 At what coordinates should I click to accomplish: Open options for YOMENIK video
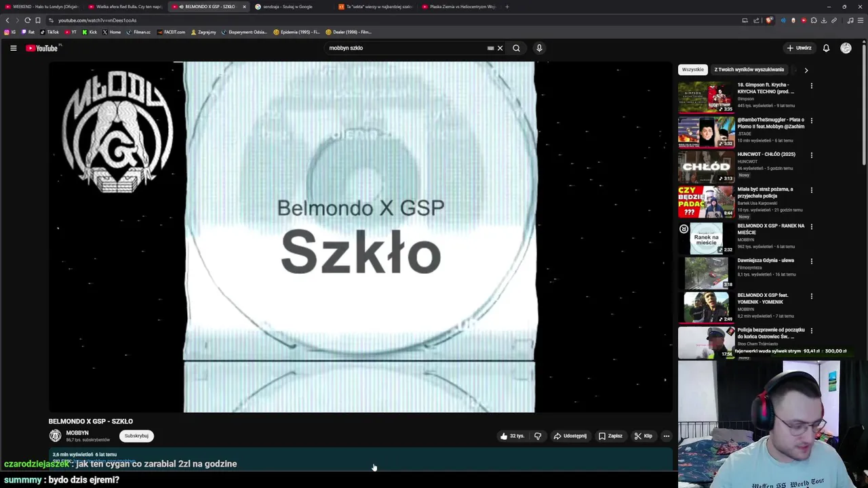click(811, 296)
